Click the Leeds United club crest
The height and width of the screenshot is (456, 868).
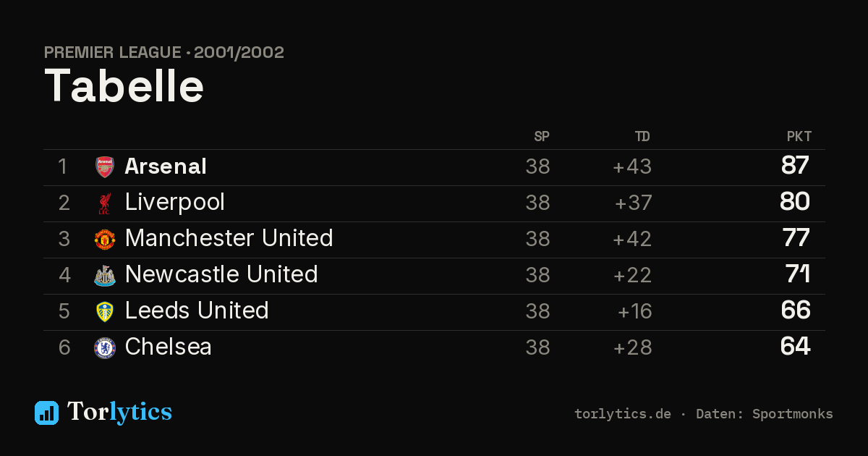[x=105, y=312]
